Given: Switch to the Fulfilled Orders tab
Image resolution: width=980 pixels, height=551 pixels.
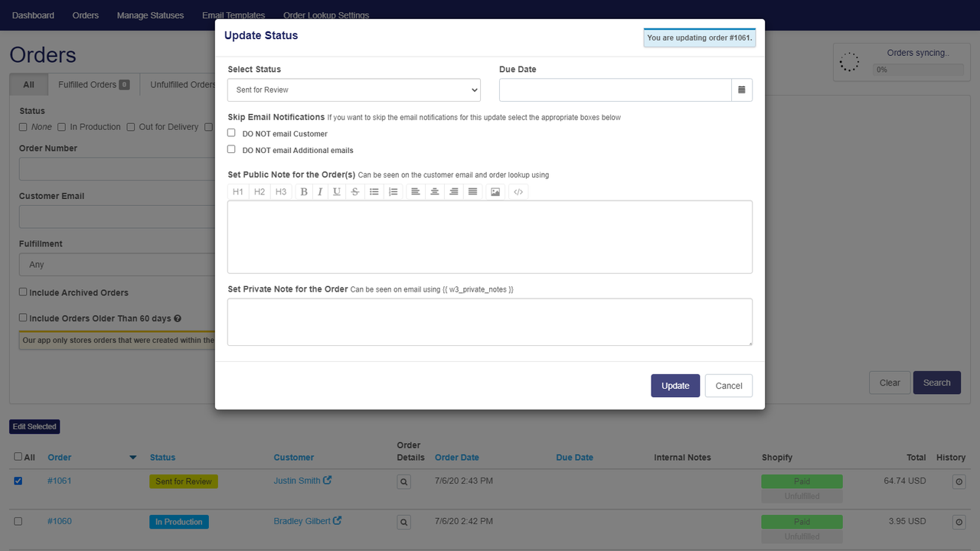Looking at the screenshot, I should [93, 84].
